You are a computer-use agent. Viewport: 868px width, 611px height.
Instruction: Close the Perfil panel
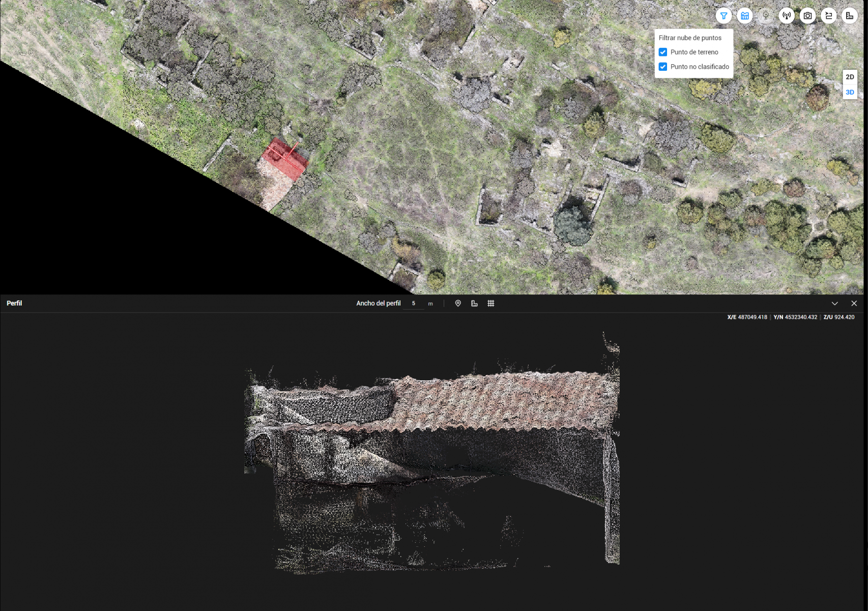[854, 303]
